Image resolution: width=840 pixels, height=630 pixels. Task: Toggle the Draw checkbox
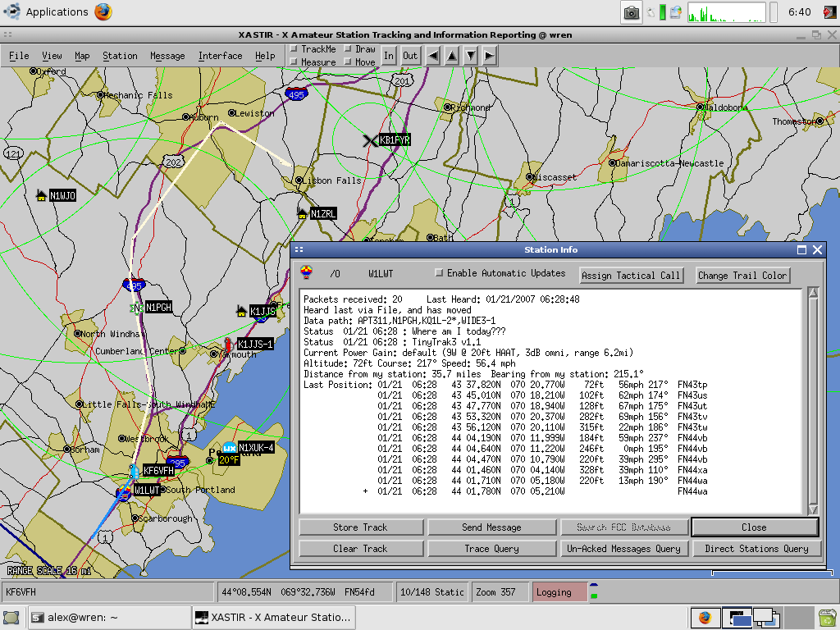coord(348,49)
